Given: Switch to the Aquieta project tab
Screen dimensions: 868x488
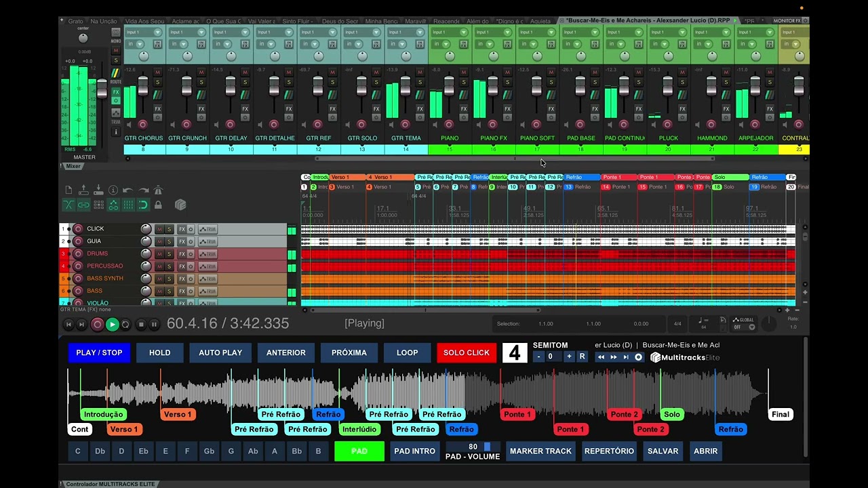Looking at the screenshot, I should coord(540,21).
